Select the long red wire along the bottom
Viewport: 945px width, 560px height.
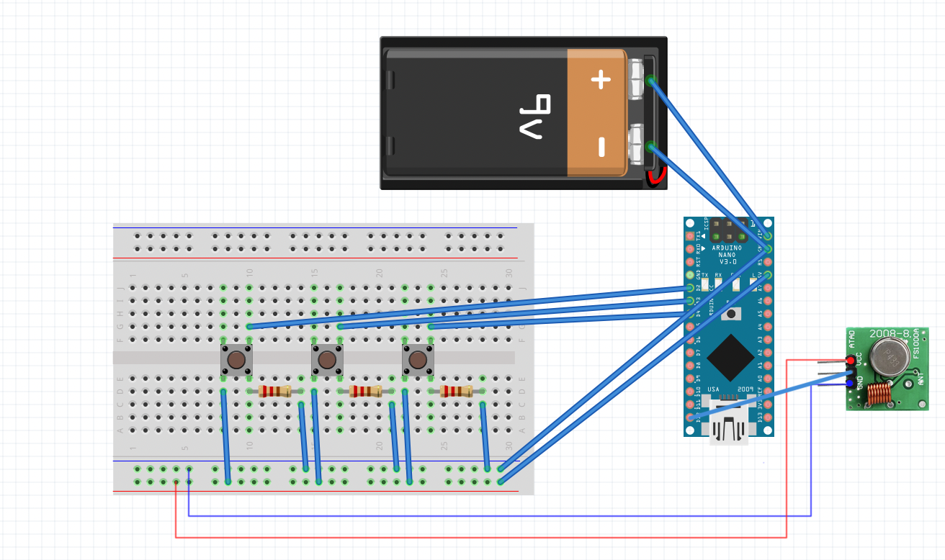(x=481, y=537)
